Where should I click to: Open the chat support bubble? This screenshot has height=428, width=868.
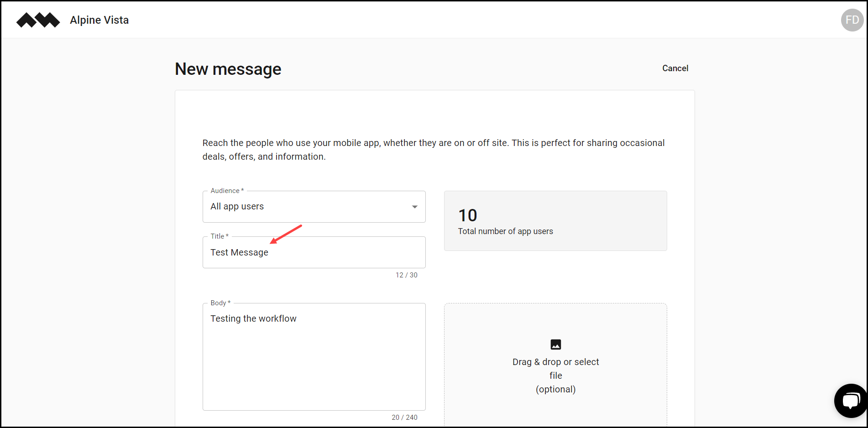pyautogui.click(x=851, y=400)
